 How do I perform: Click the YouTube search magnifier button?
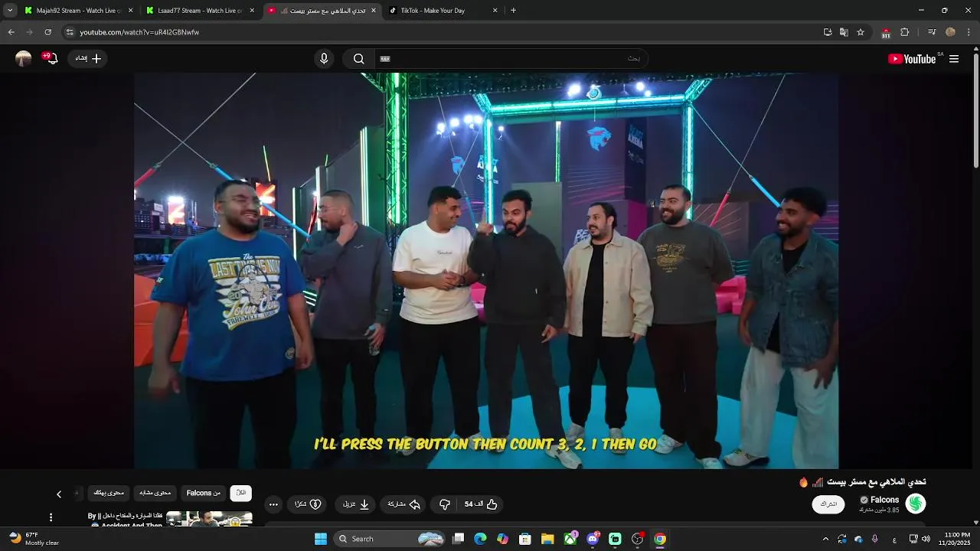pyautogui.click(x=358, y=59)
